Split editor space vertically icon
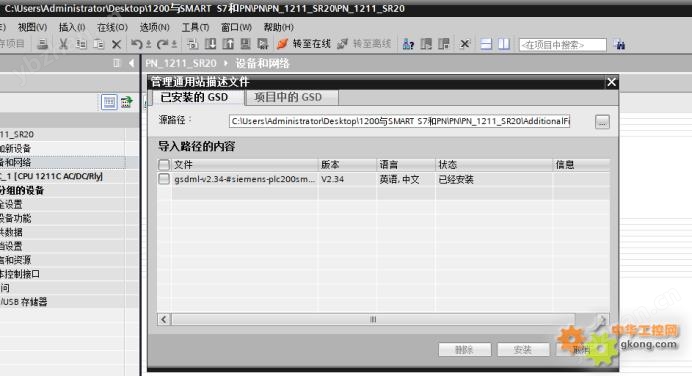Screen dimensions: 692x376 [x=504, y=44]
